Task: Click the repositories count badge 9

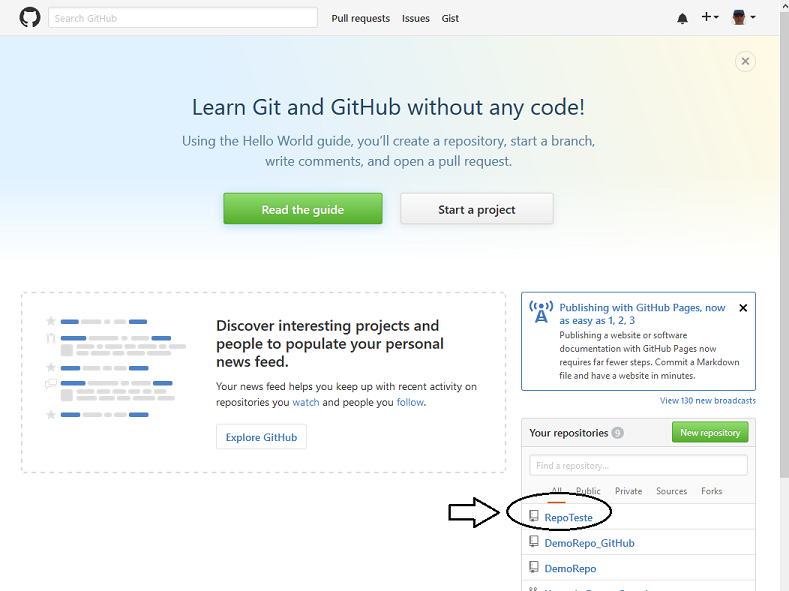Action: (617, 433)
